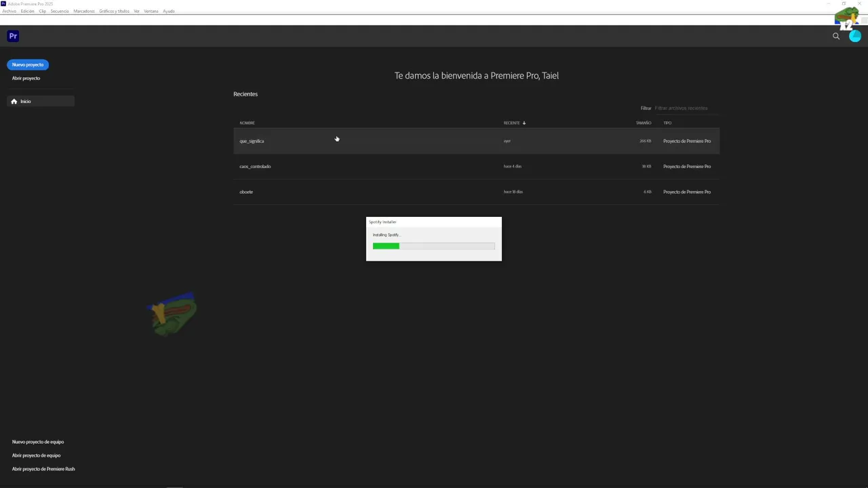Click the 'hace 18 días' date cell
The height and width of the screenshot is (488, 868).
tap(513, 192)
